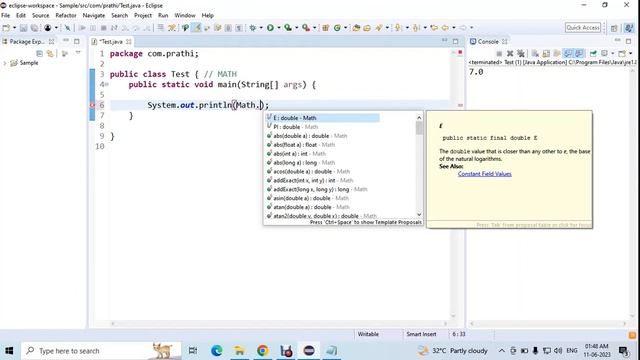Open the Navigate menu
This screenshot has height=360, width=640.
click(x=93, y=16)
